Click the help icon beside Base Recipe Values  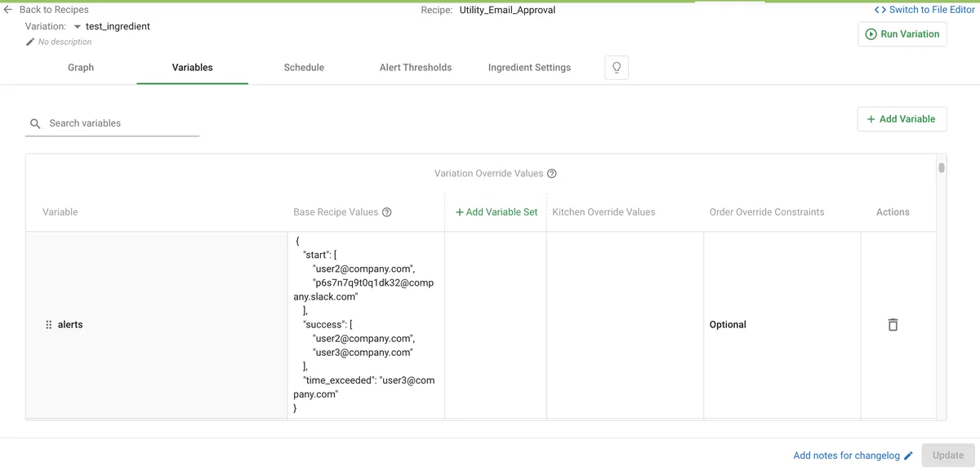(387, 211)
